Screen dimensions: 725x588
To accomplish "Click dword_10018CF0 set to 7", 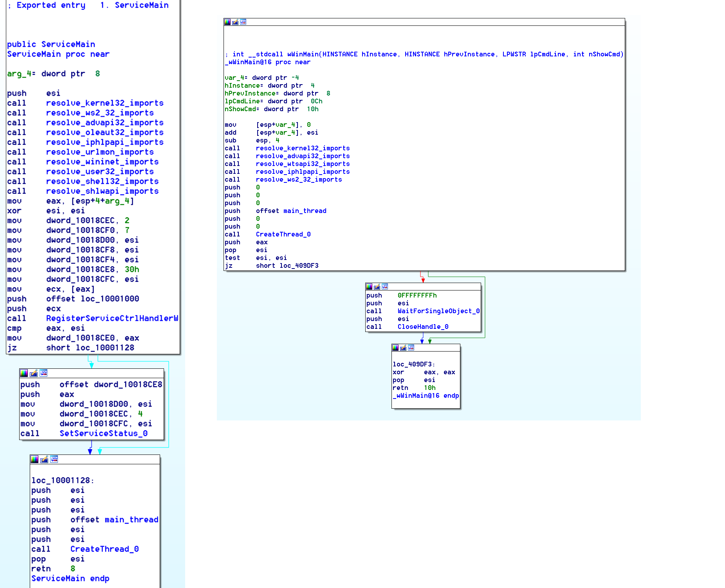I will click(81, 230).
